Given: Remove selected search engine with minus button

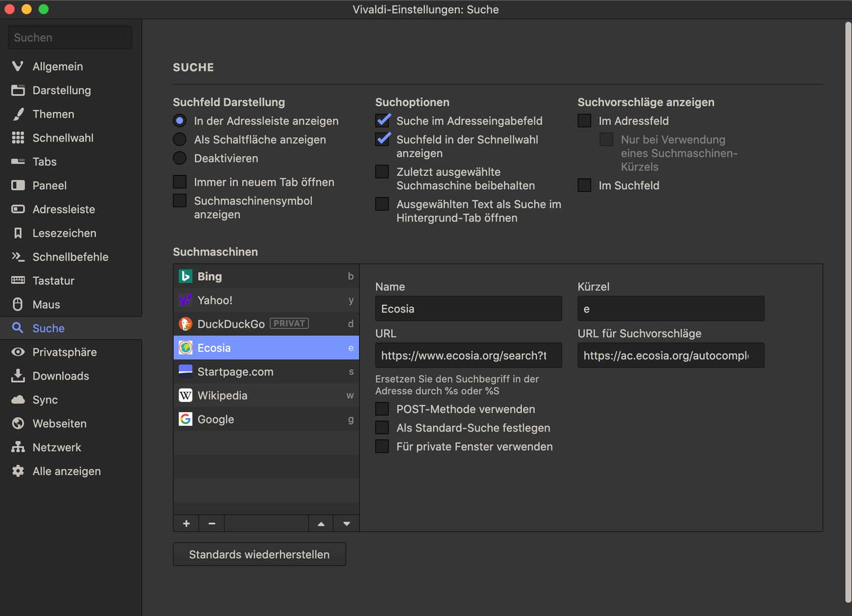Looking at the screenshot, I should coord(212,524).
